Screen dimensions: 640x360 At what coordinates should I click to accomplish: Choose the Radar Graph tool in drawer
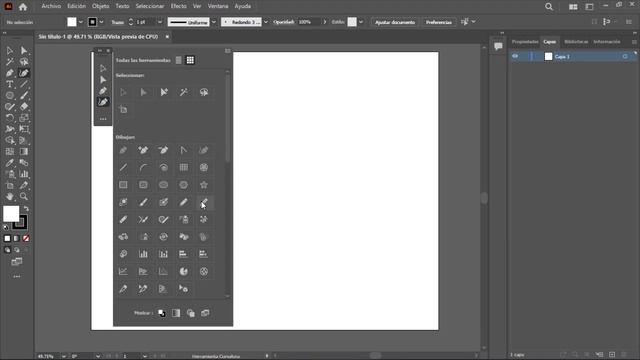[204, 271]
